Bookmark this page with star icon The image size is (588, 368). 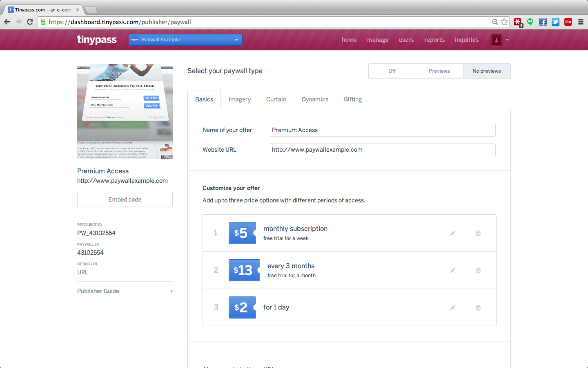point(504,22)
